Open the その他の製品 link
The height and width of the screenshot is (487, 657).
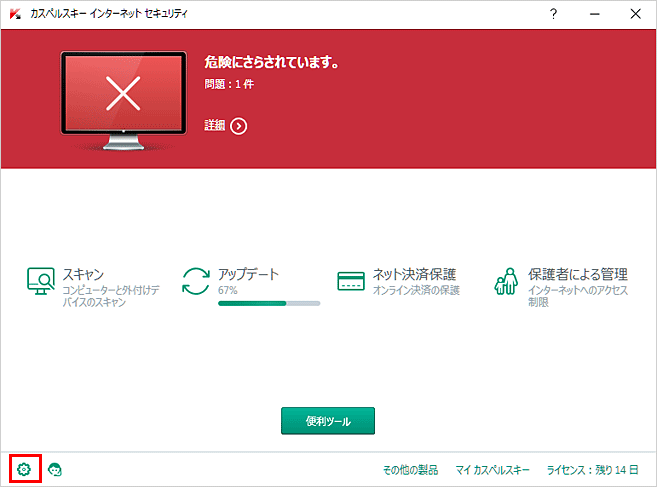[x=410, y=470]
